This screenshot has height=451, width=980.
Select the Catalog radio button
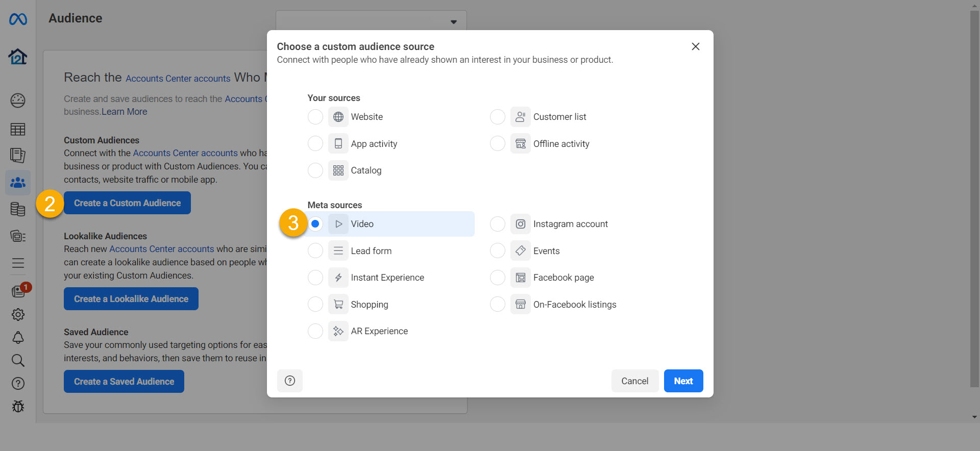(315, 170)
